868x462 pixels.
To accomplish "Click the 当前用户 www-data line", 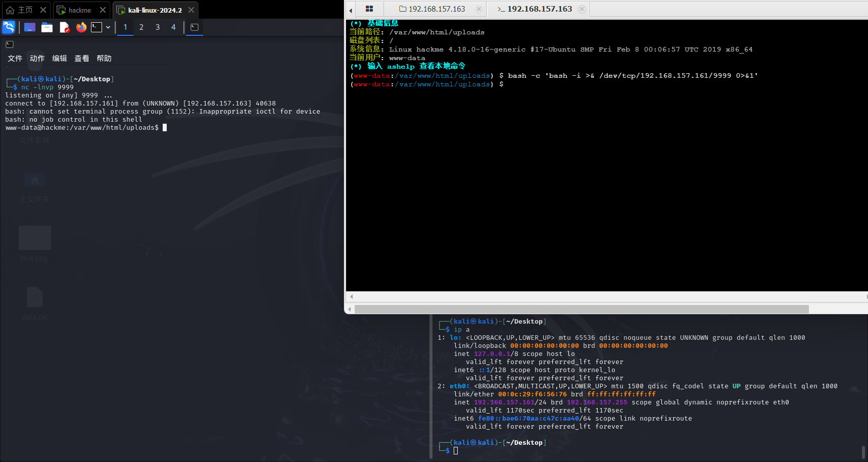I will pyautogui.click(x=388, y=58).
